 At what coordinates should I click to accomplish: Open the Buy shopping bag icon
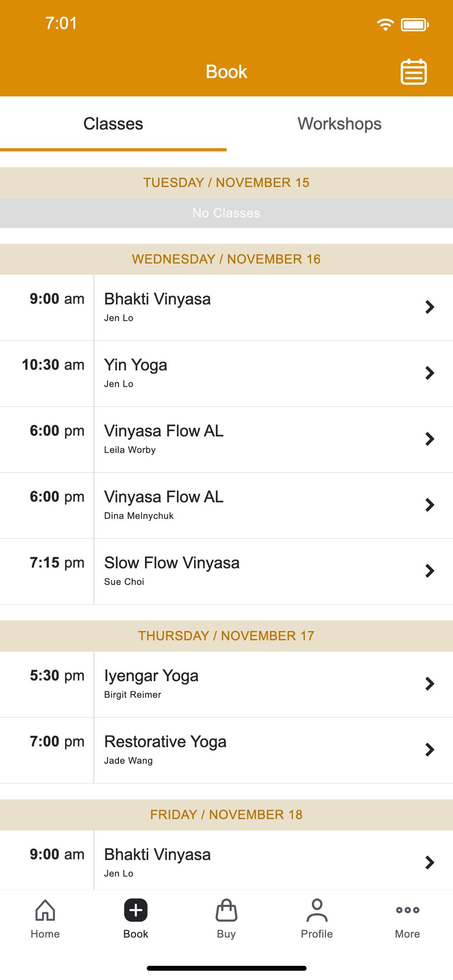coord(226,910)
